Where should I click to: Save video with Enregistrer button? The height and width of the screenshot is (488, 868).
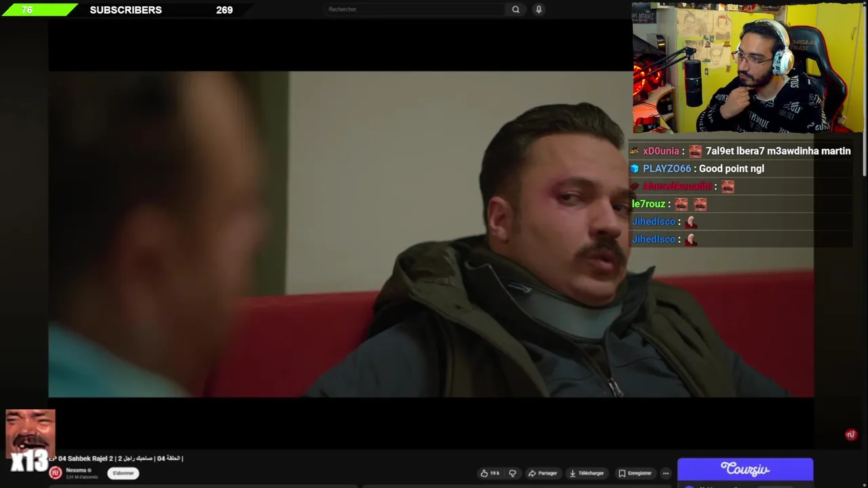tap(635, 473)
